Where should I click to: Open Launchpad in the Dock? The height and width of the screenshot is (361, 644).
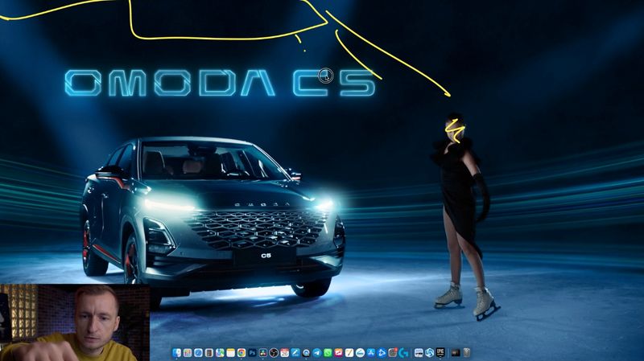[188, 353]
